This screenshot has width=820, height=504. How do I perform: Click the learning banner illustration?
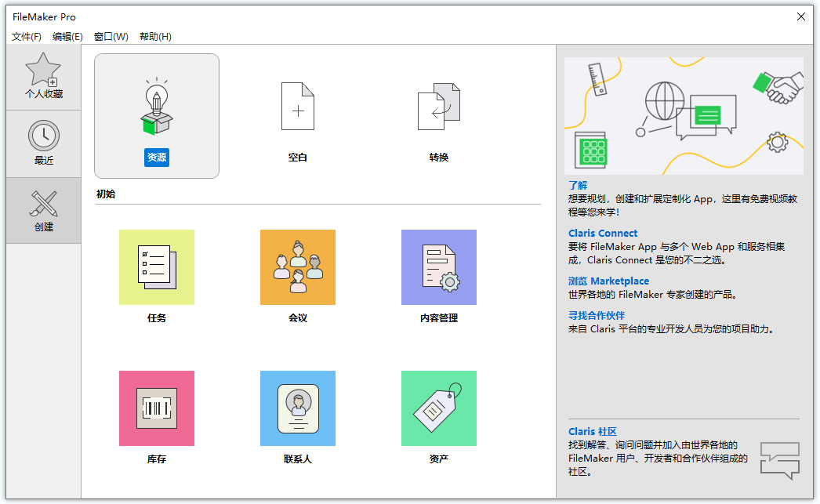[684, 116]
